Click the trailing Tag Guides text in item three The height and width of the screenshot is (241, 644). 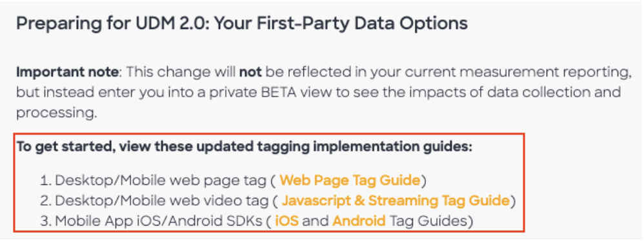tap(428, 221)
